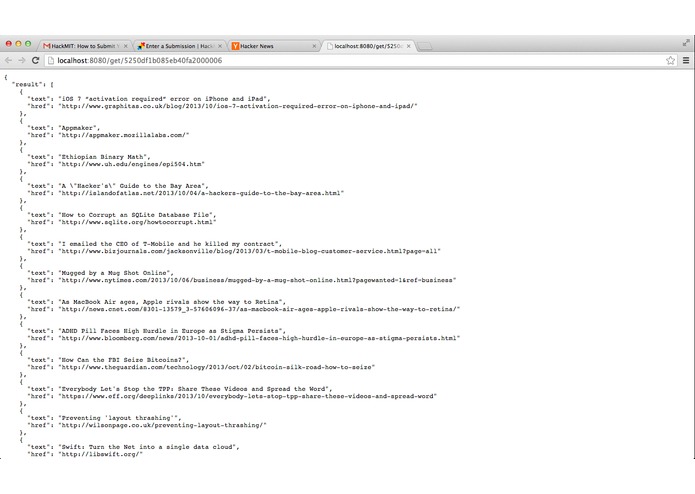Click "How Can the FBI Seize Bitcoins?" text
Image resolution: width=695 pixels, height=494 pixels.
click(x=122, y=360)
